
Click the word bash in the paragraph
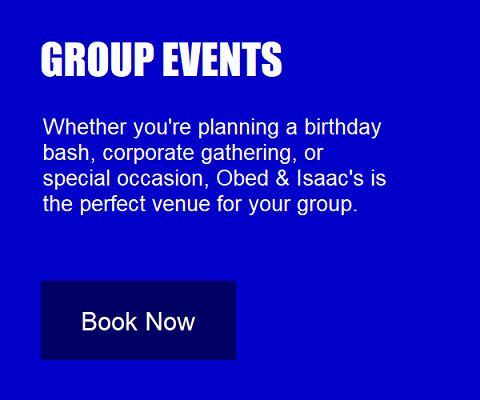pos(67,153)
